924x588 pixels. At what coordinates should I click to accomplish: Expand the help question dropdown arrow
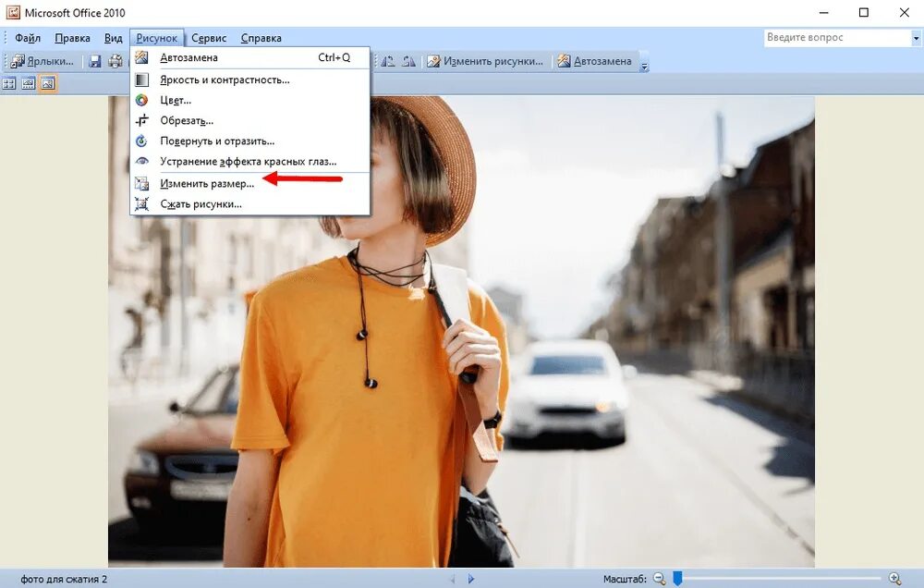click(916, 38)
